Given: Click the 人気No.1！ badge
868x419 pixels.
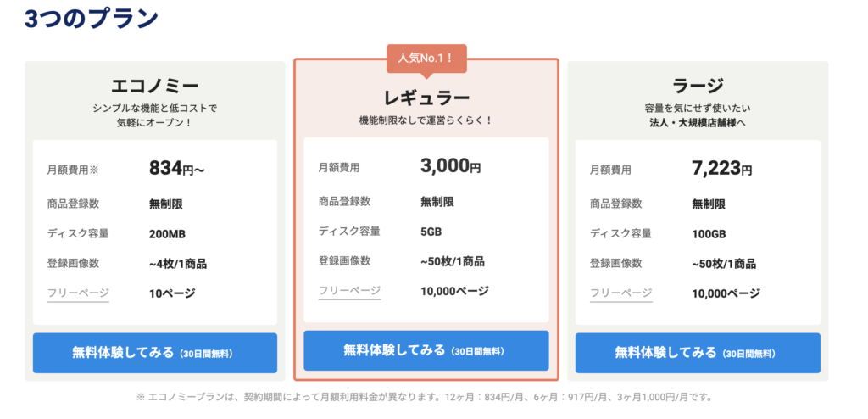Looking at the screenshot, I should (426, 58).
